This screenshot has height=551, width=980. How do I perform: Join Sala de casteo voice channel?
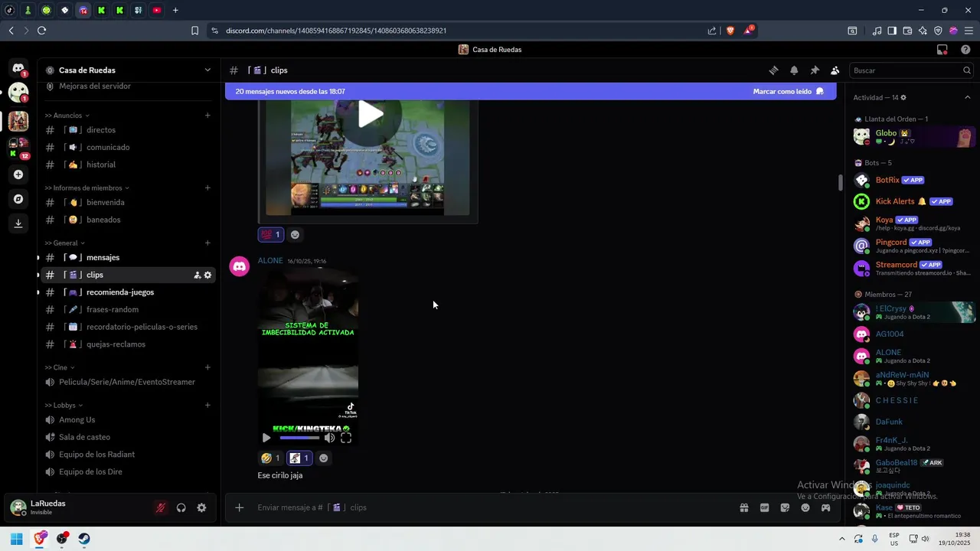tap(128, 437)
